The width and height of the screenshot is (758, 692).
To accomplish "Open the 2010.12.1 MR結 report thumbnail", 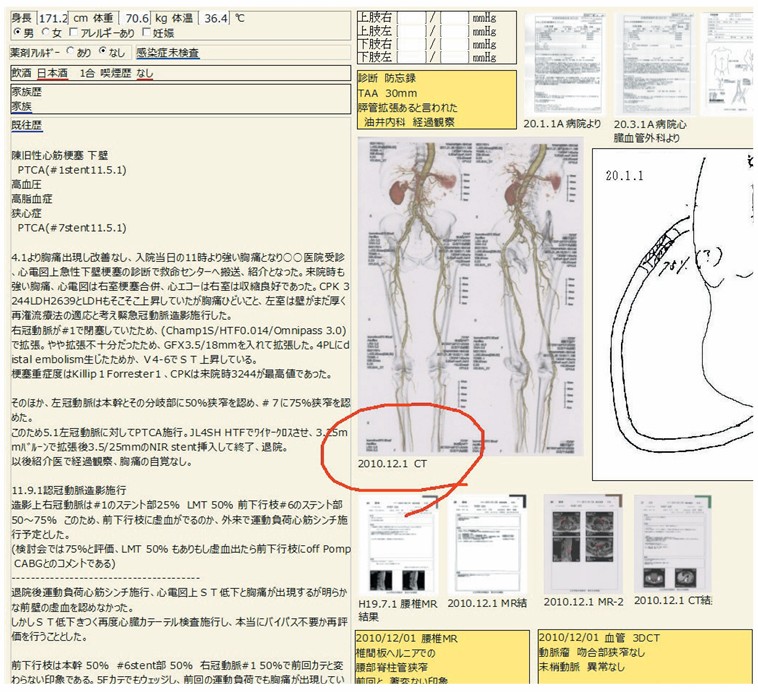I will tap(487, 544).
